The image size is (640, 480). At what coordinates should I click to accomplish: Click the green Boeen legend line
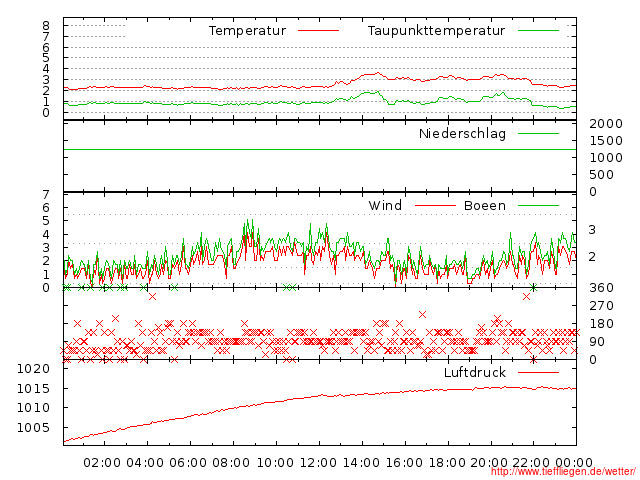tap(538, 205)
